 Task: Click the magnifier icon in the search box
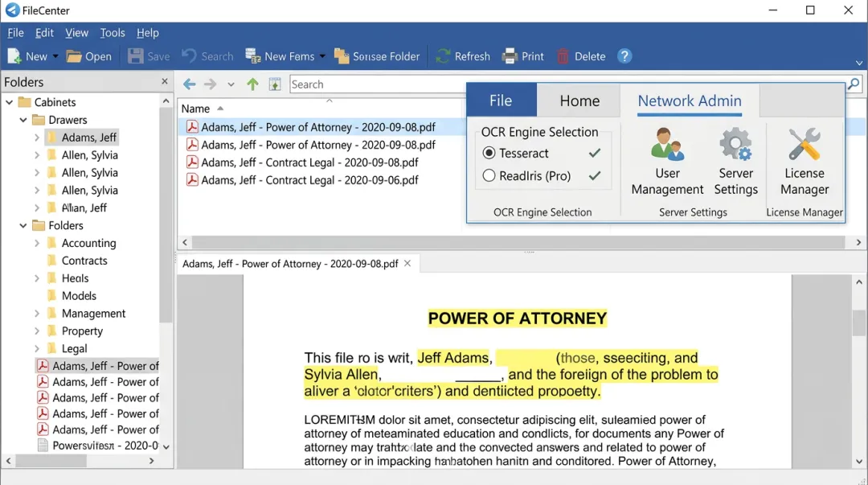click(854, 84)
